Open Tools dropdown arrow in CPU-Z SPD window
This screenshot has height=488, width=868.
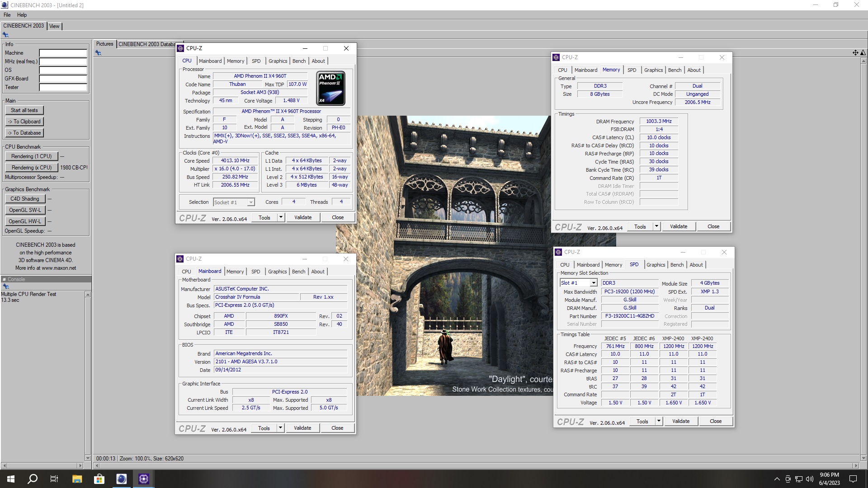[659, 421]
